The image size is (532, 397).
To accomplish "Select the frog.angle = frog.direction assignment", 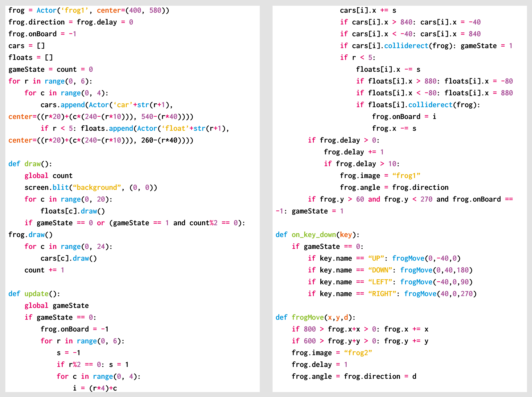I will [393, 187].
